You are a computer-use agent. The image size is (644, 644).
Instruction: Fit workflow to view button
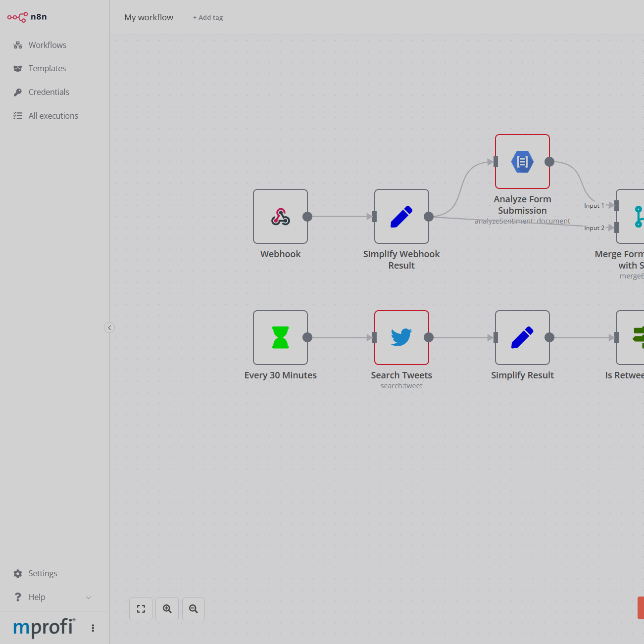point(141,609)
